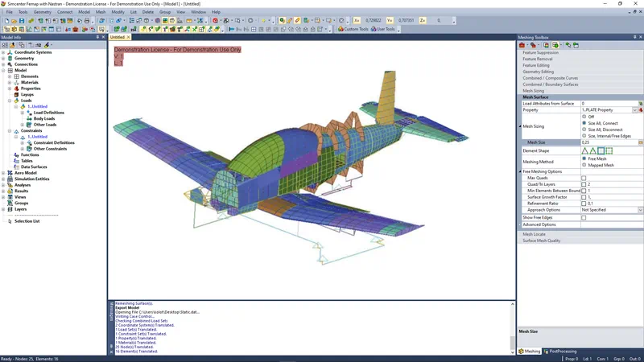Open the Modify menu
Image resolution: width=644 pixels, height=362 pixels.
(x=118, y=12)
